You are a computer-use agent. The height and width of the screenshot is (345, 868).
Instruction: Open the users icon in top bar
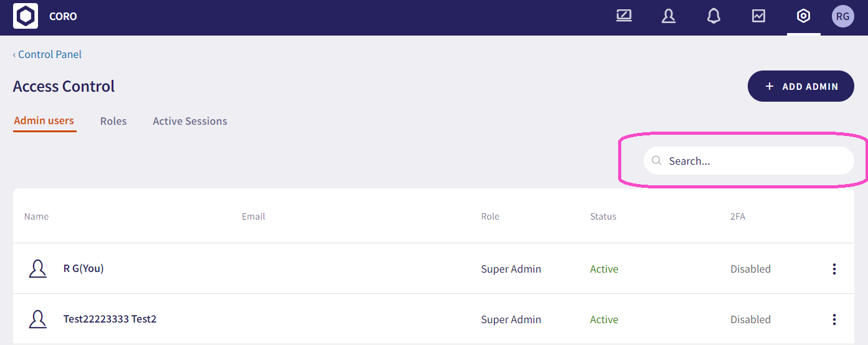click(669, 16)
